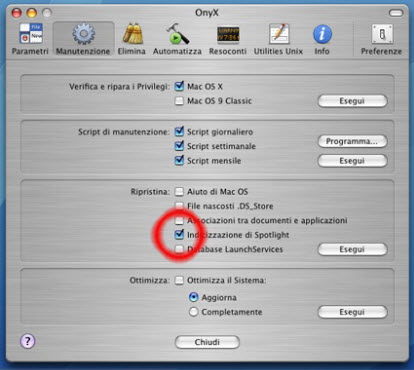Screen dimensions: 414x370
Task: Uncheck the Mac OS X checkbox
Action: (x=179, y=86)
